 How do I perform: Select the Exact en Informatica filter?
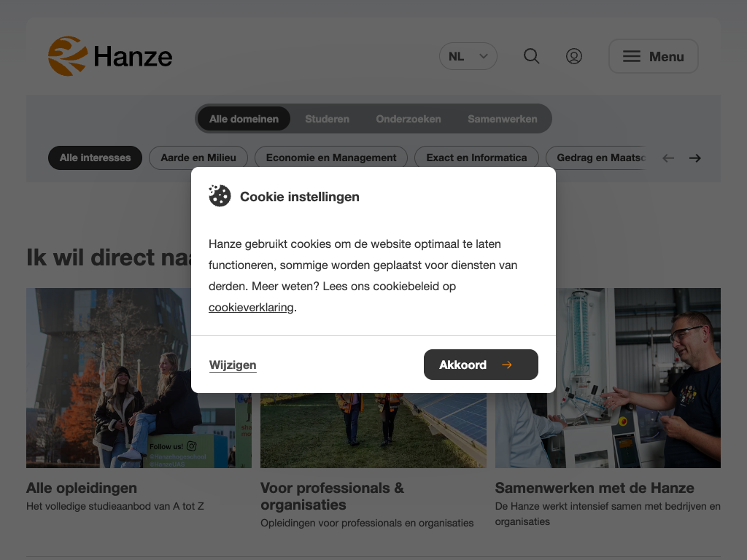476,157
